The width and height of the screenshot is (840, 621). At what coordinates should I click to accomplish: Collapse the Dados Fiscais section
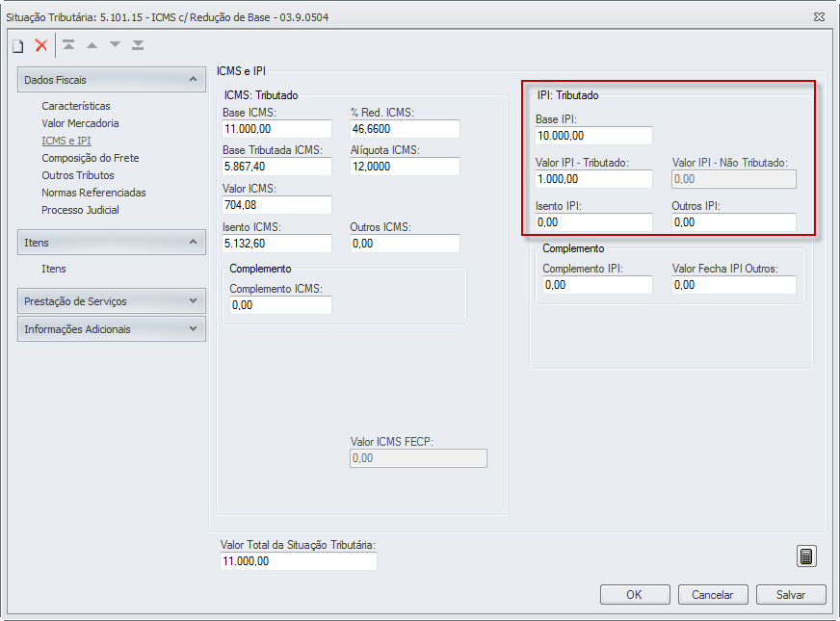pyautogui.click(x=194, y=80)
